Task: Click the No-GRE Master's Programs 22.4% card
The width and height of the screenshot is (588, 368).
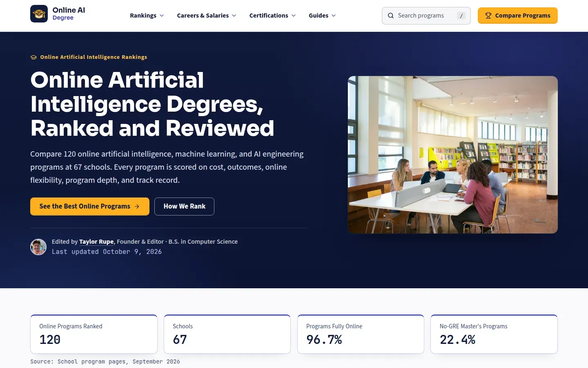Action: point(494,334)
